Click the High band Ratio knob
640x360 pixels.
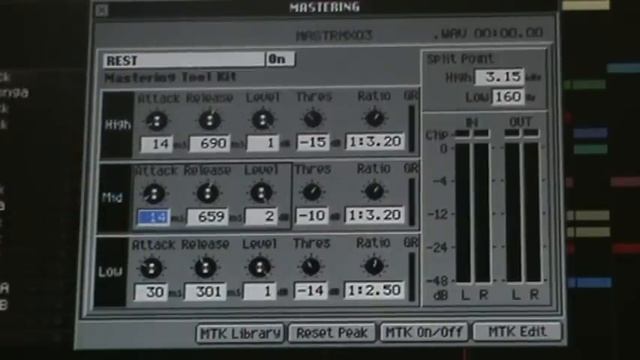375,118
